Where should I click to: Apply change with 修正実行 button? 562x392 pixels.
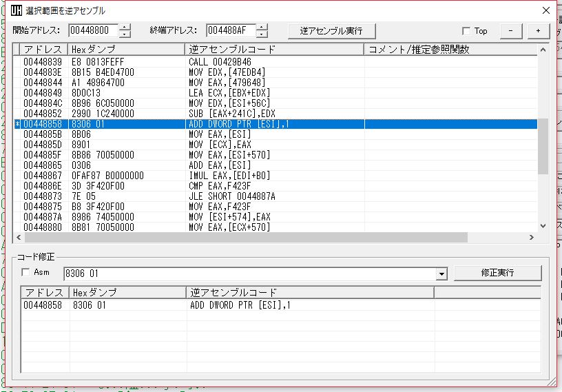(x=497, y=273)
